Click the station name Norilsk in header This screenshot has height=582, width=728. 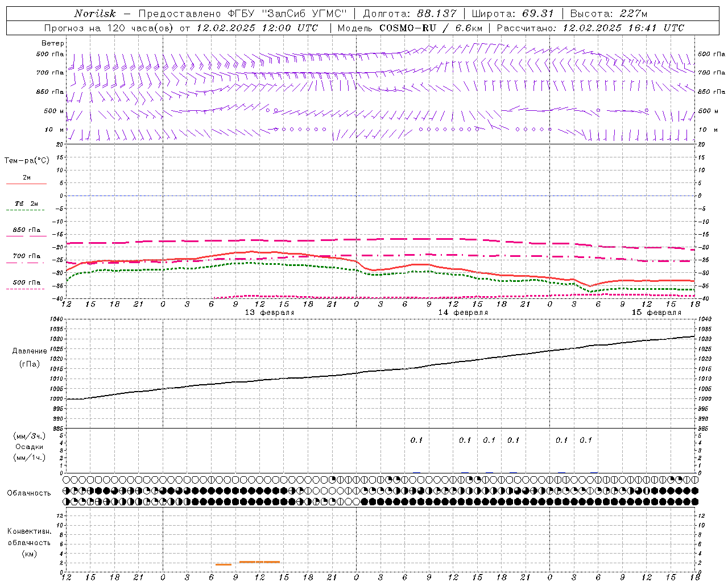(95, 14)
